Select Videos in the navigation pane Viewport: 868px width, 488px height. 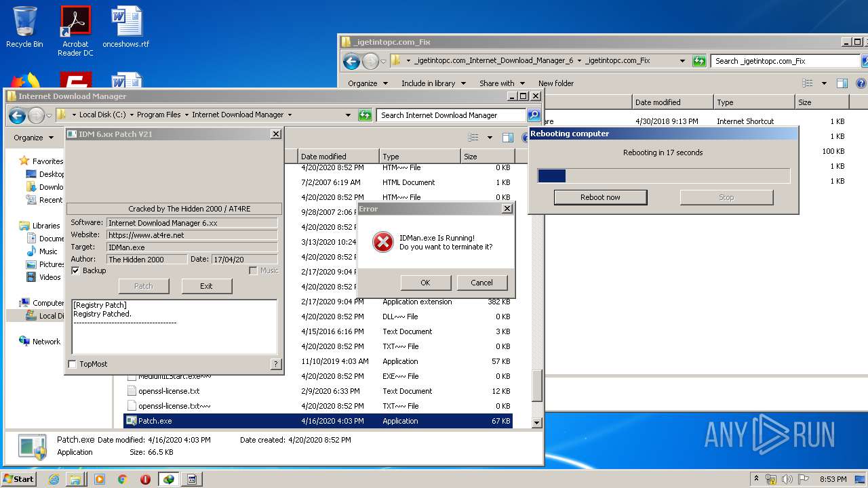point(50,277)
